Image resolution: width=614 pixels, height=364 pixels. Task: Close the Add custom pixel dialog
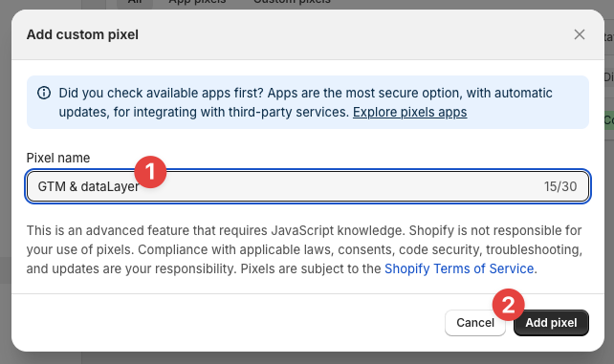[580, 34]
